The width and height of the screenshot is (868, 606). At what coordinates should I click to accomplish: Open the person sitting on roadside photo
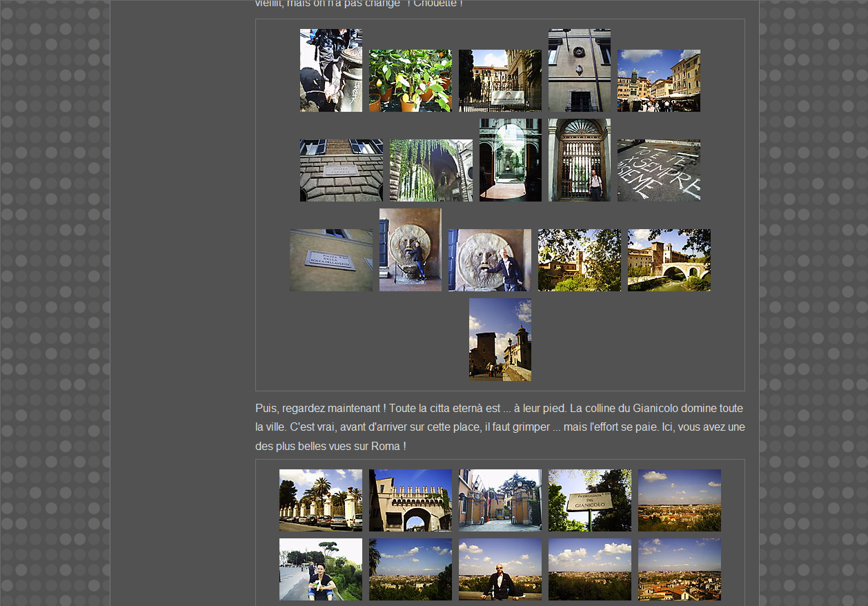pyautogui.click(x=320, y=569)
